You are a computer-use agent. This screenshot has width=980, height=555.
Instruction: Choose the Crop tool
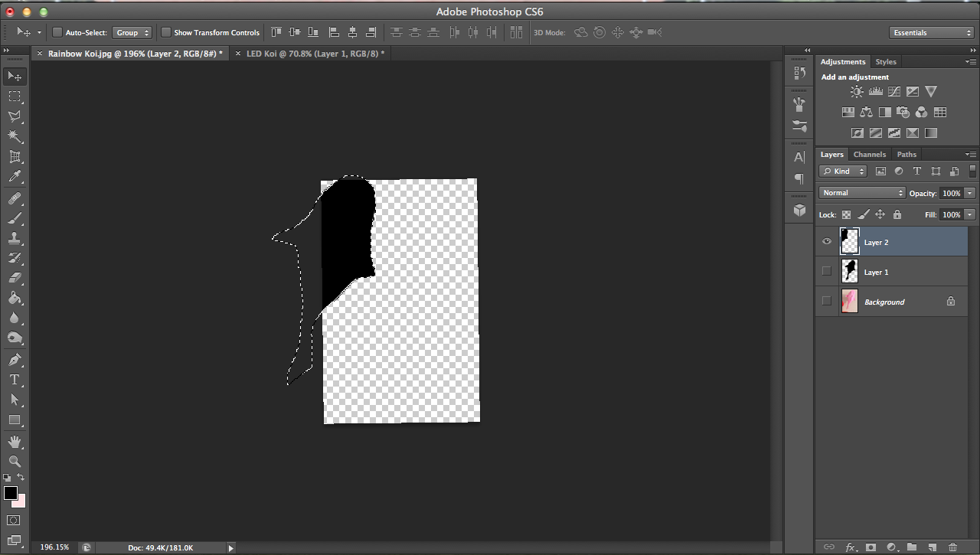pos(14,156)
